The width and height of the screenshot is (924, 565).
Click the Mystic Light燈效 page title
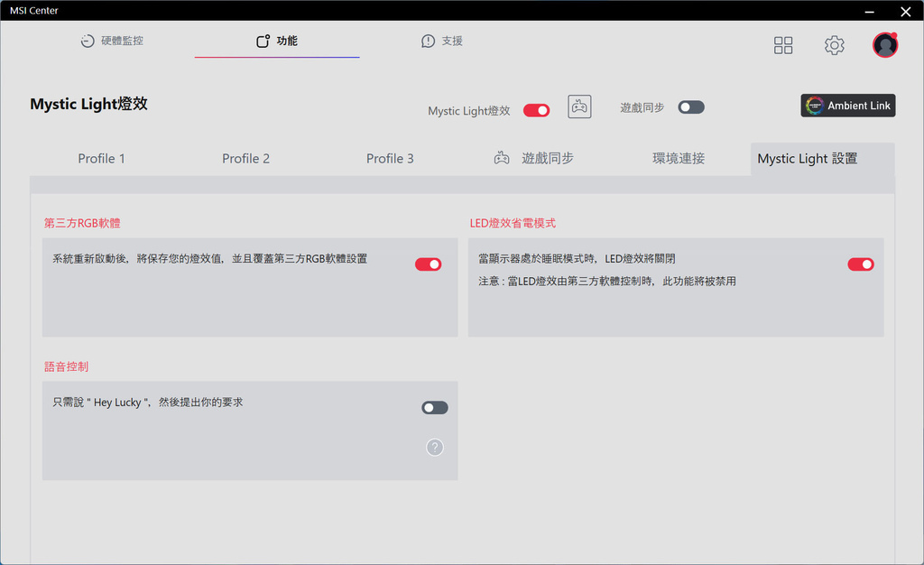[89, 104]
